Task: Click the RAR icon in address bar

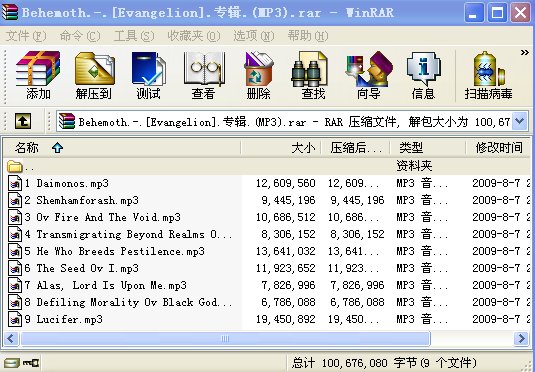Action: click(x=67, y=121)
